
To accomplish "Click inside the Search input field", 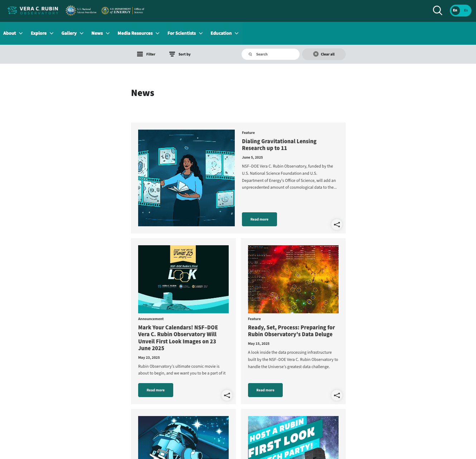I will coord(271,54).
